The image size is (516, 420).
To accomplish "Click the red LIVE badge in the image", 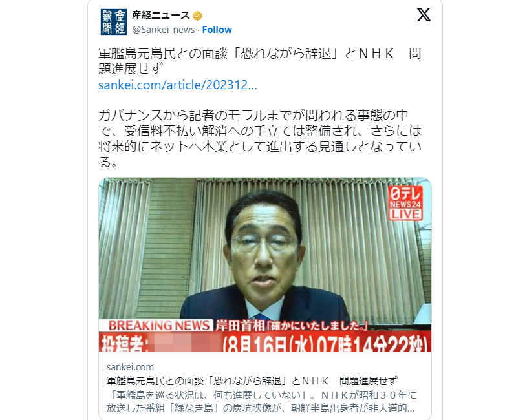I will click(x=405, y=215).
